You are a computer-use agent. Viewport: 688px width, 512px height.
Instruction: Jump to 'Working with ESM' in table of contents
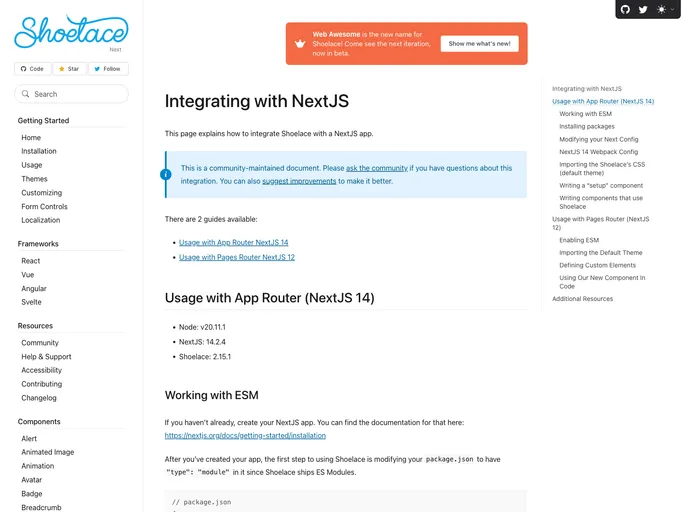pyautogui.click(x=585, y=114)
